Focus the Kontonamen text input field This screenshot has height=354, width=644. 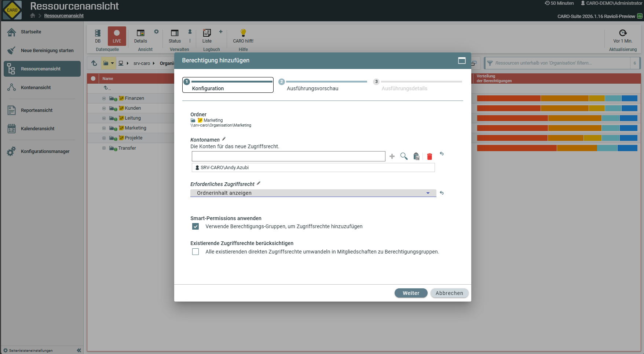tap(288, 156)
